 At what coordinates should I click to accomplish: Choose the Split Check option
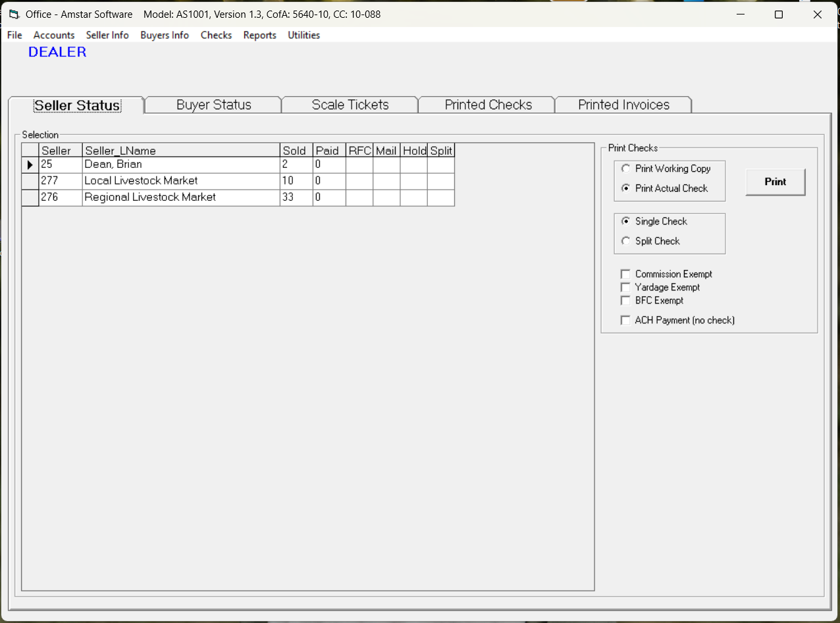click(625, 241)
